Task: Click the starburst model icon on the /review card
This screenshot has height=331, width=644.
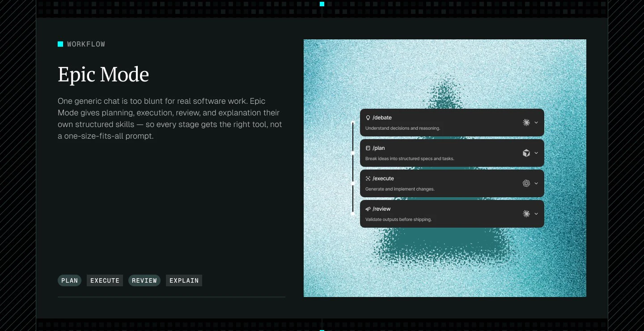Action: pos(526,214)
